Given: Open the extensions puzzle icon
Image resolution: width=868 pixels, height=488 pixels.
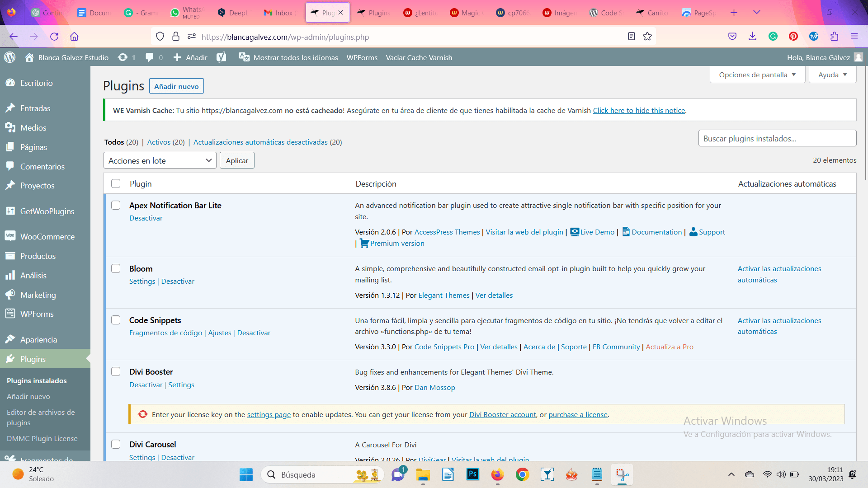Looking at the screenshot, I should coord(834,37).
